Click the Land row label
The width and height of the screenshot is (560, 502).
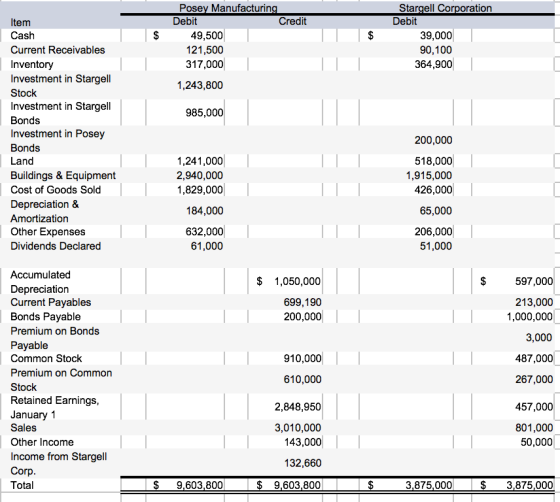pyautogui.click(x=22, y=161)
